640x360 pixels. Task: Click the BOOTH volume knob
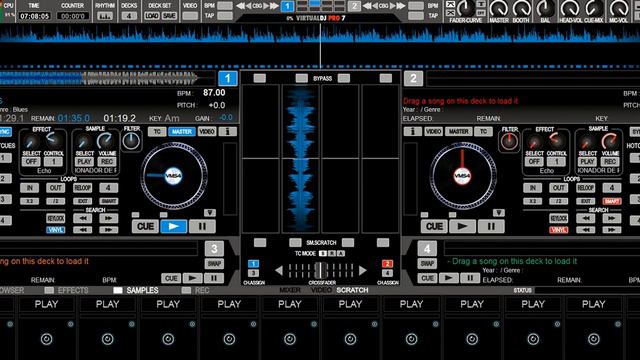522,8
